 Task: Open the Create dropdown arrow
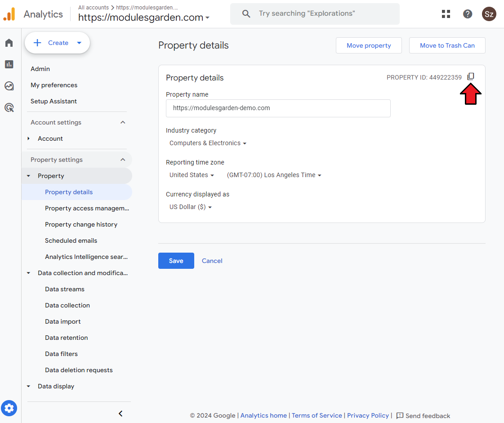coord(79,43)
